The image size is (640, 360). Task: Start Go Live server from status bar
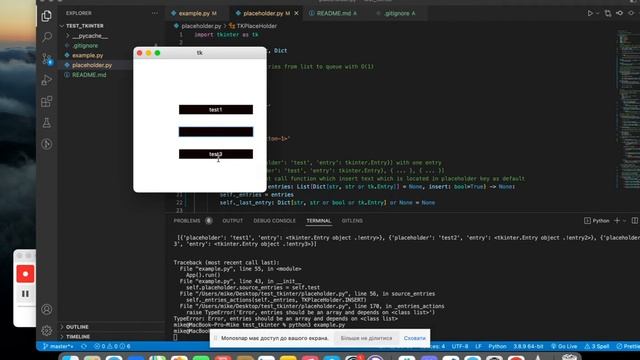click(564, 346)
